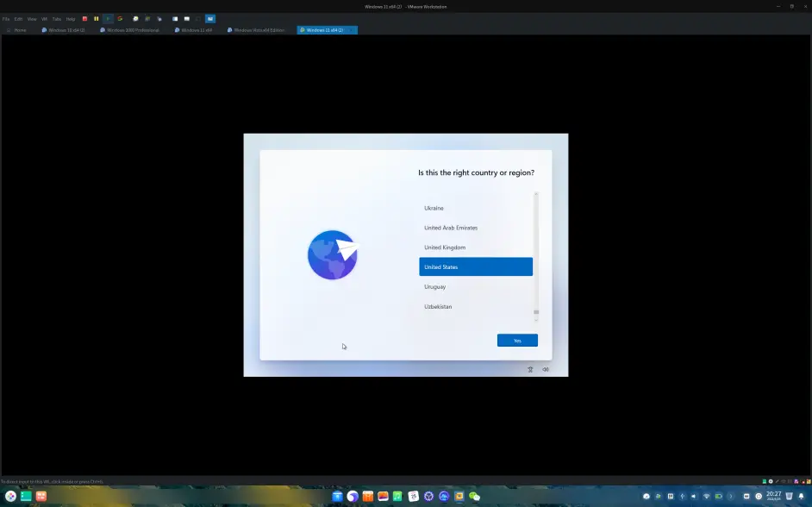Switch to the Home tab
812x507 pixels.
tap(16, 30)
